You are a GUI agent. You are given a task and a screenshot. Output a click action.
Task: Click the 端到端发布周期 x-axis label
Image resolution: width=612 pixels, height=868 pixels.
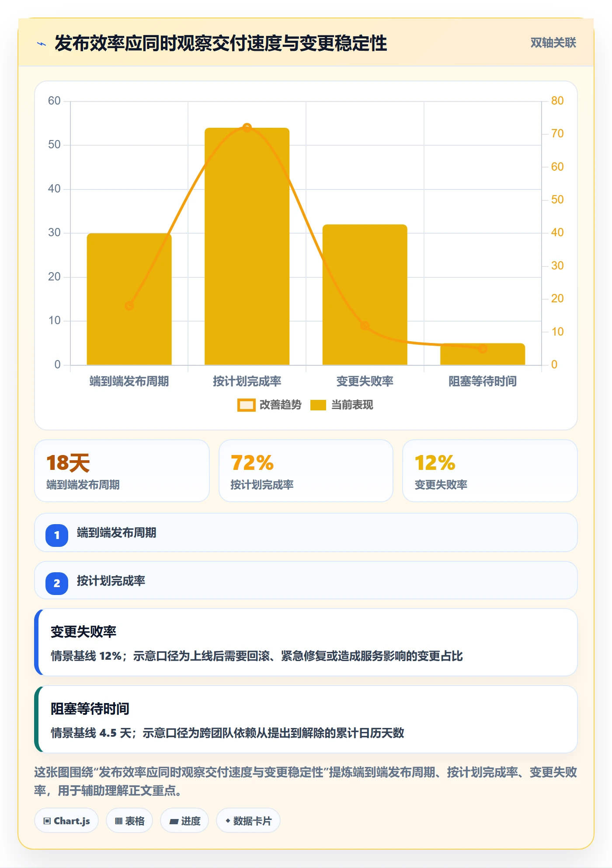[x=129, y=381]
